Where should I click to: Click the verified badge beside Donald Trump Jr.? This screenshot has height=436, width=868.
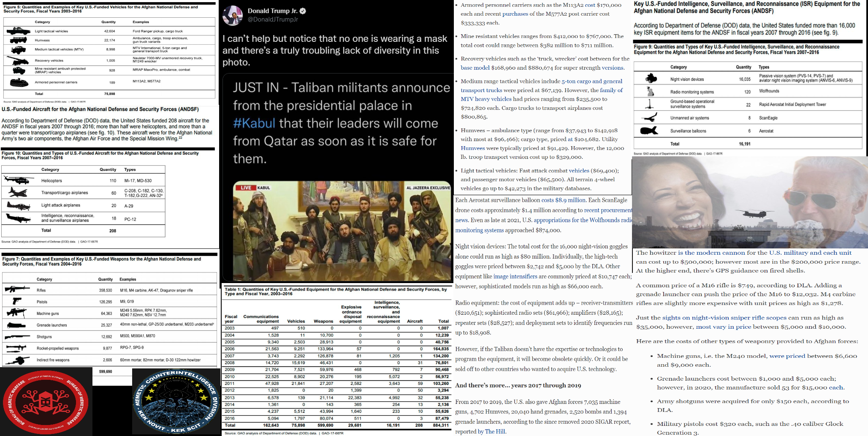click(303, 11)
